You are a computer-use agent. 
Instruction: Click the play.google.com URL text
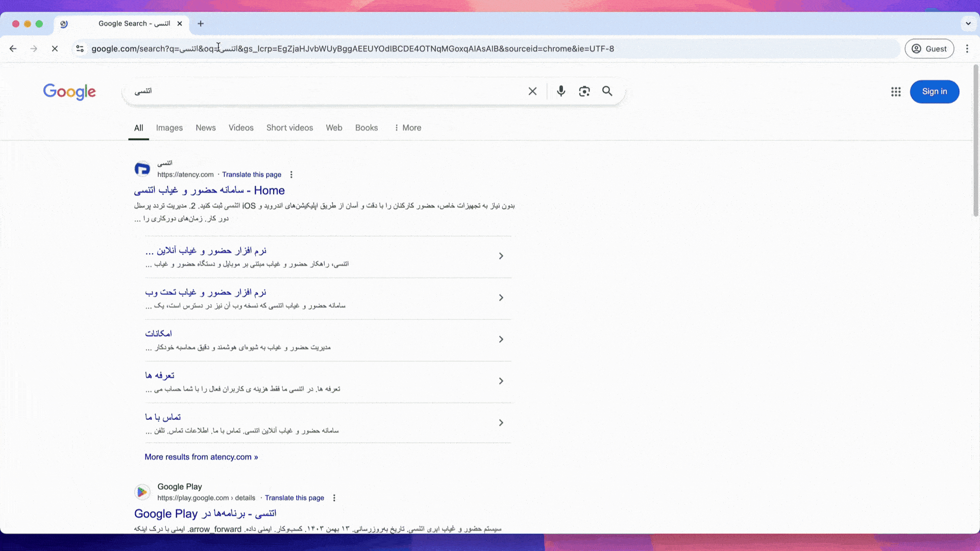[206, 498]
